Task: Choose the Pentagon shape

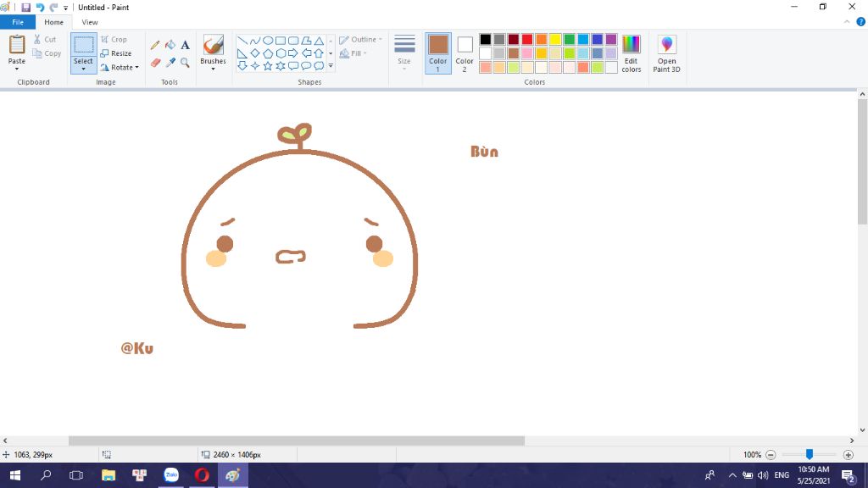Action: 268,53
